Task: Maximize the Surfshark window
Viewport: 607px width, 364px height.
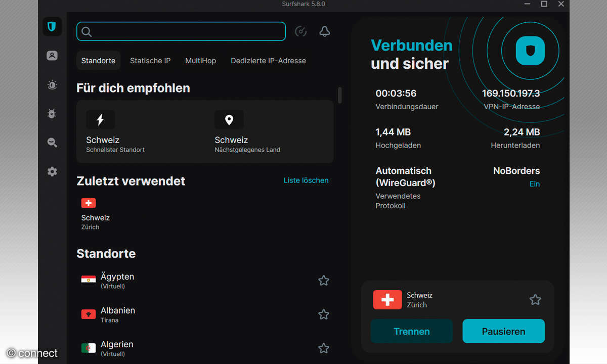Action: pyautogui.click(x=544, y=4)
